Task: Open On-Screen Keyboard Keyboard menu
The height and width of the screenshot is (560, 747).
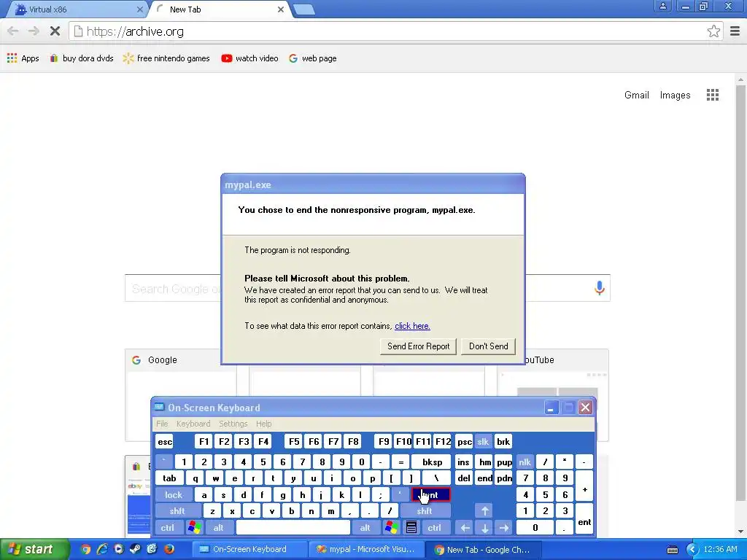Action: click(193, 424)
